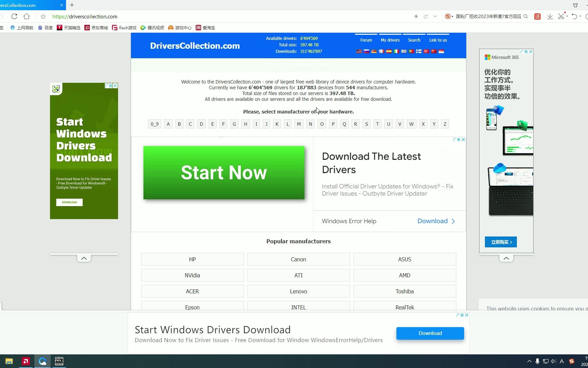Select the 0_9 manufacturer index button
The width and height of the screenshot is (588, 368).
point(155,124)
